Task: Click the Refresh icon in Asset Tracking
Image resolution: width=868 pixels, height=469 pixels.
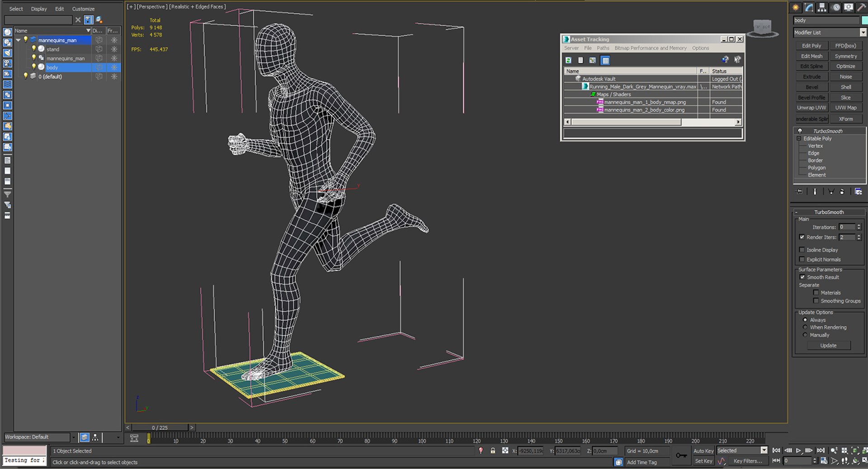Action: pyautogui.click(x=568, y=60)
